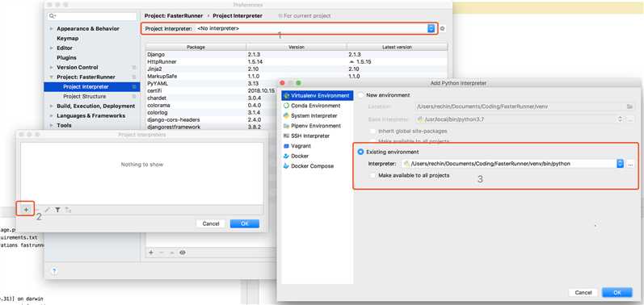This screenshot has width=644, height=305.
Task: Open Plugins settings in Preferences sidebar
Action: (66, 58)
